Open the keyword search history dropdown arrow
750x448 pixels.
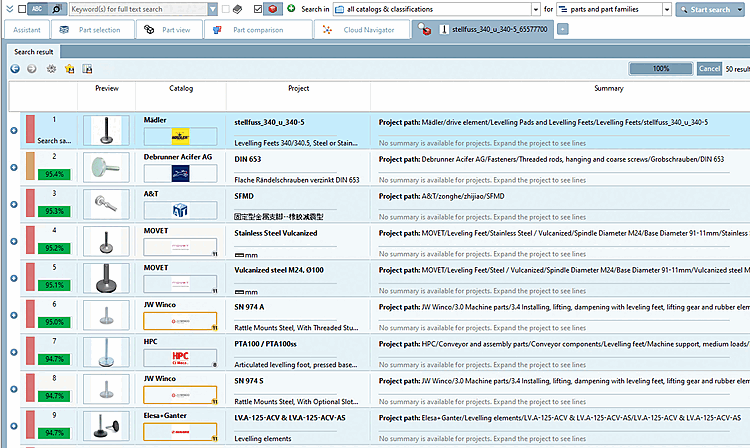pyautogui.click(x=213, y=9)
